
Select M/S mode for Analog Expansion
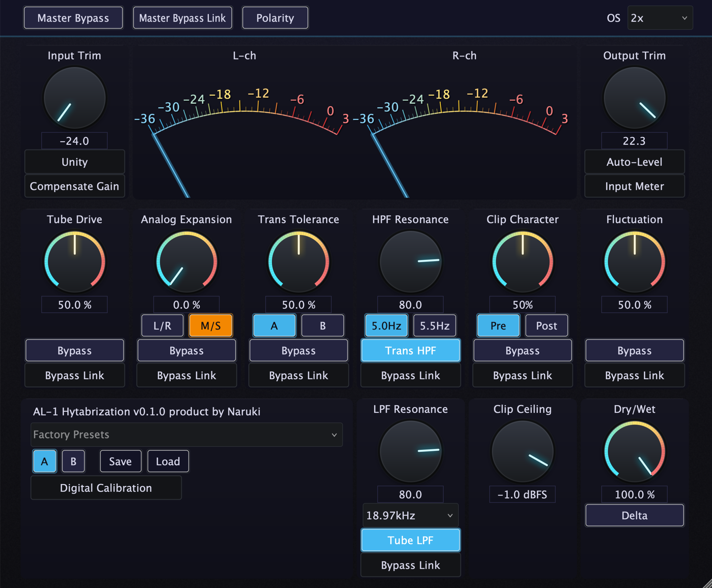[211, 326]
